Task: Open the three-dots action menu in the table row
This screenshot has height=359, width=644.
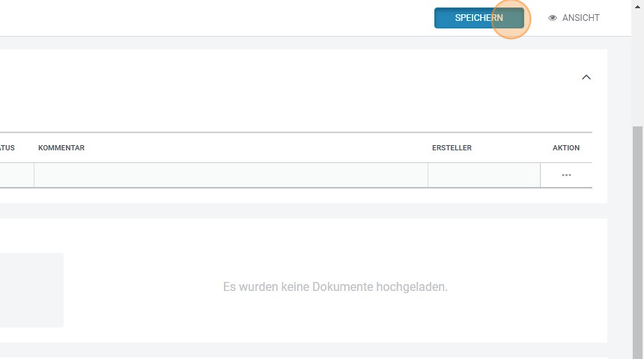Action: [x=566, y=175]
